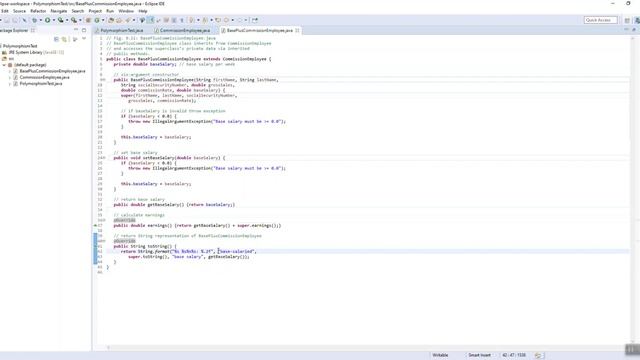Click the pin editor icon at toolbar end
Viewport: 640px width, 360px height.
point(255,20)
